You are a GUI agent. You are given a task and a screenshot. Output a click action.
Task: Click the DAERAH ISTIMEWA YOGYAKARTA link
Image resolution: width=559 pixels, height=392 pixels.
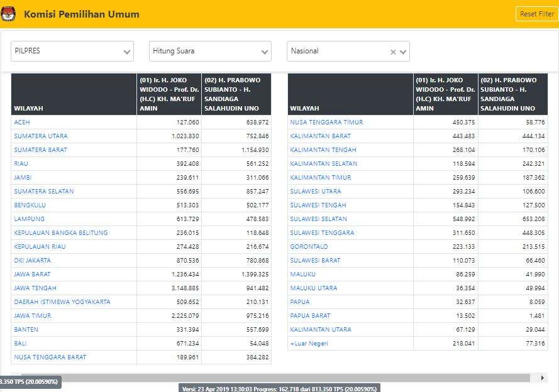62,302
